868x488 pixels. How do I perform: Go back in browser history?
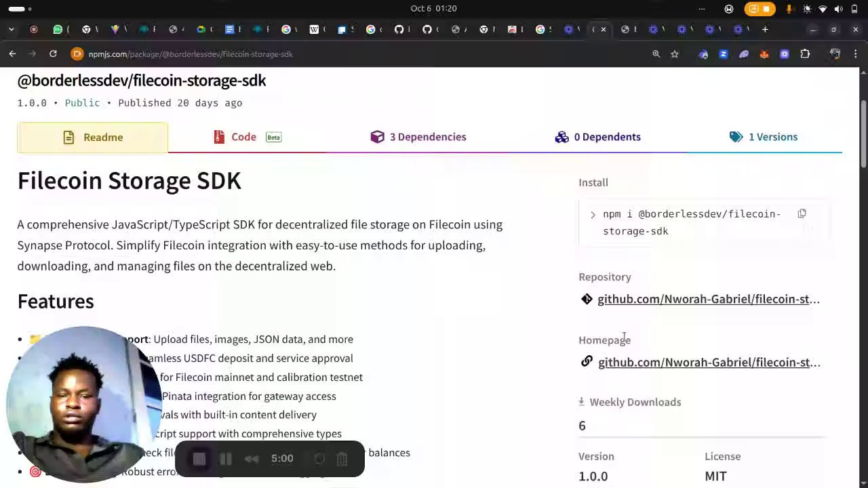point(12,54)
